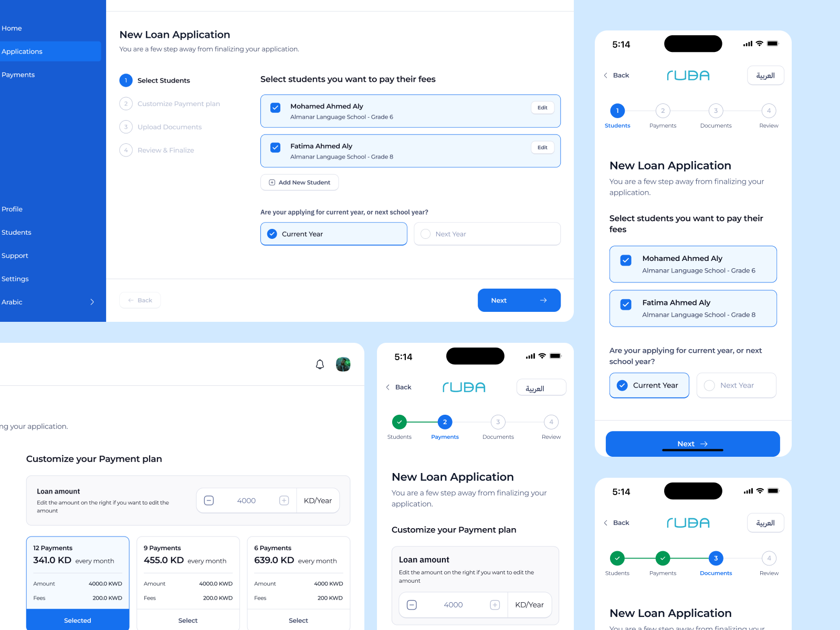The image size is (840, 630).
Task: Select Next Year on mobile Students screen
Action: [x=736, y=385]
